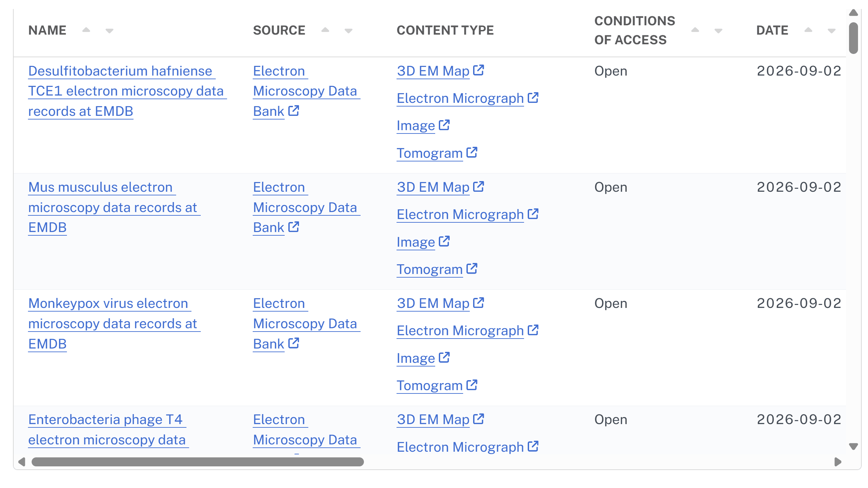Click external-link icon after Tomogram, Desulfitobacterium row

coord(472,152)
